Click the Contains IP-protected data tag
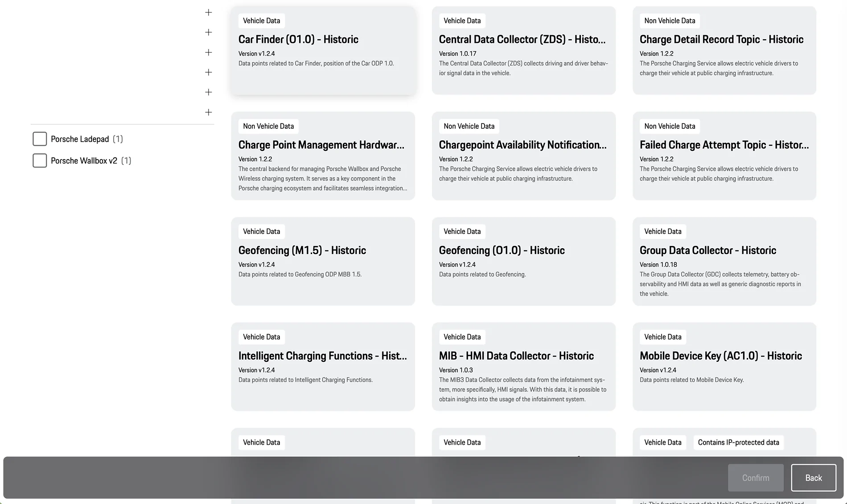The width and height of the screenshot is (847, 504). tap(739, 443)
